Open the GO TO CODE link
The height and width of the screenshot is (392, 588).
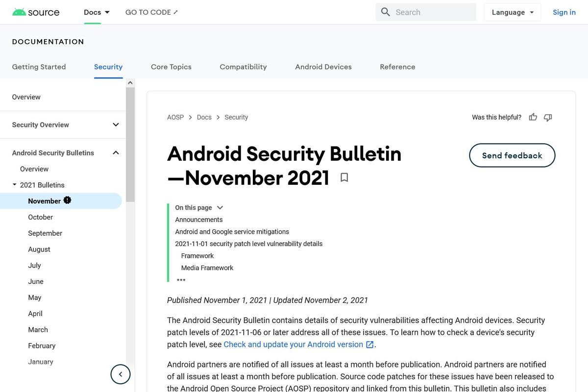pos(151,12)
